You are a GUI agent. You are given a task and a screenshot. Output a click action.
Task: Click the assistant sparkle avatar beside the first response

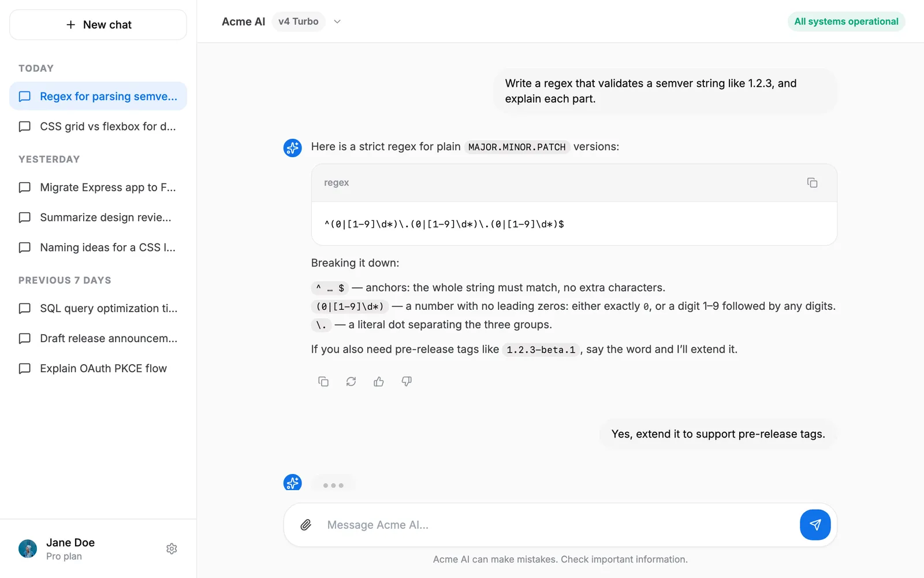[293, 147]
